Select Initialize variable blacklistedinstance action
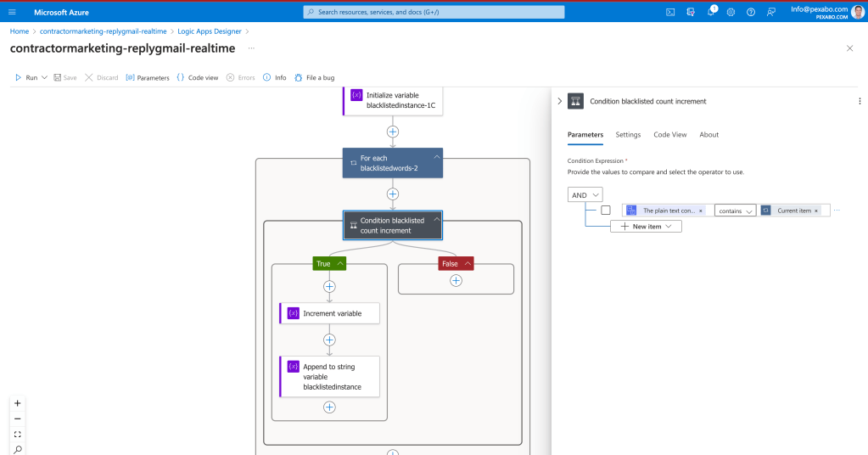 393,100
